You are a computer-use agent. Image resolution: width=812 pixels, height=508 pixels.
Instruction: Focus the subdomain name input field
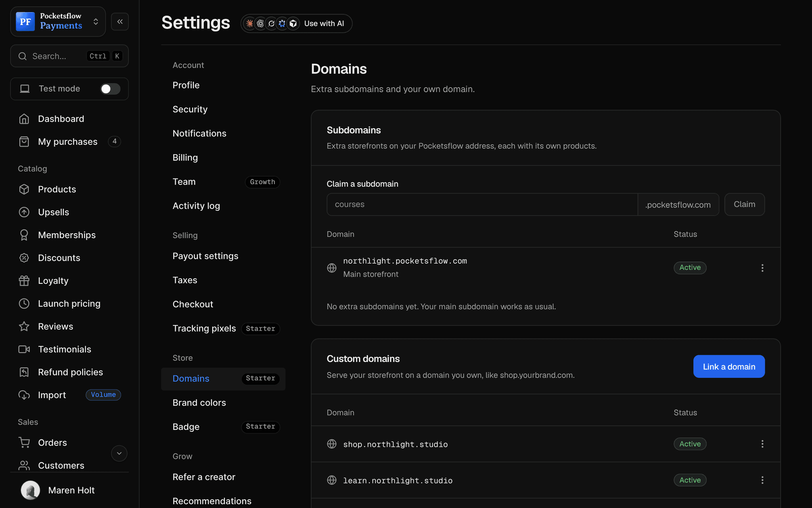(482, 204)
